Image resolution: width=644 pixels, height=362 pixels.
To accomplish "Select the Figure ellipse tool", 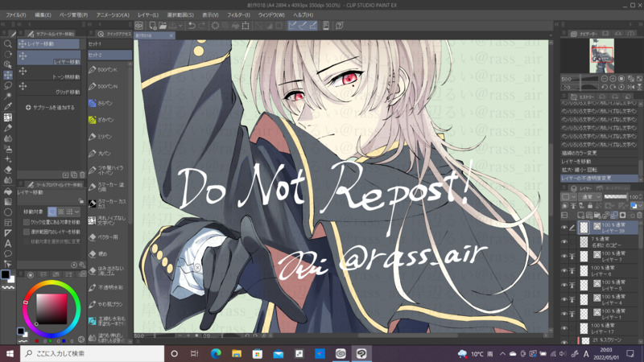I will [x=7, y=212].
